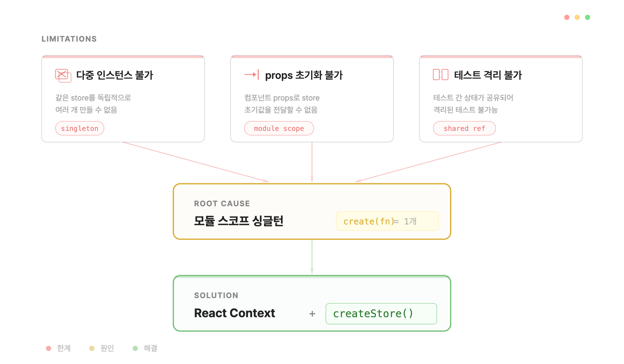Click the two-columns test isolation icon
This screenshot has width=624, height=364.
pos(441,75)
